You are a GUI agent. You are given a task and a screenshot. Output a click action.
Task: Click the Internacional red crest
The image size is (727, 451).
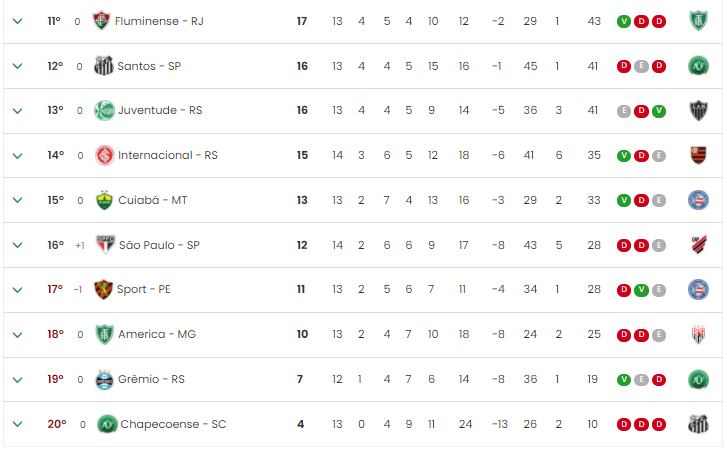[x=104, y=155]
